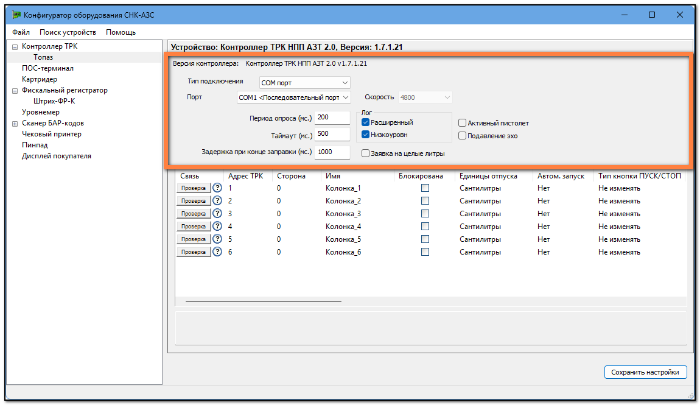Open the Скорость 4800 dropdown
This screenshot has height=405, width=700.
pyautogui.click(x=425, y=97)
